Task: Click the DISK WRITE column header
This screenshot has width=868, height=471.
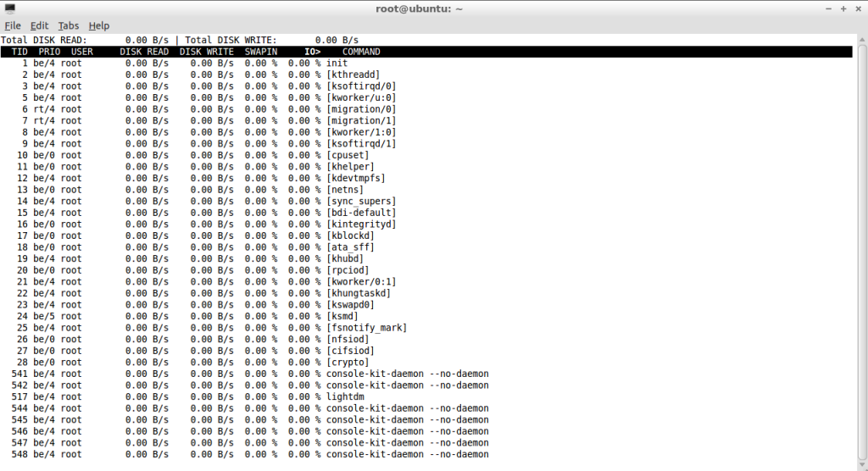Action: pos(207,52)
